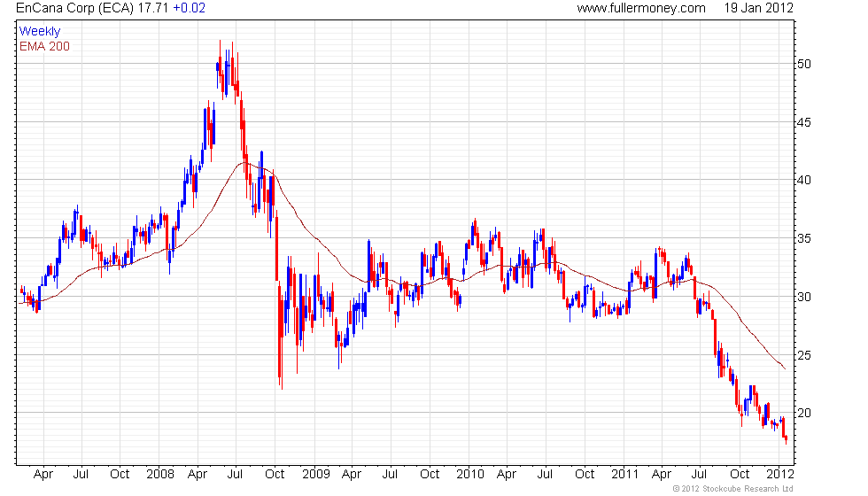Click the 19 Jan 2012 date label
The image size is (868, 496).
click(x=758, y=8)
